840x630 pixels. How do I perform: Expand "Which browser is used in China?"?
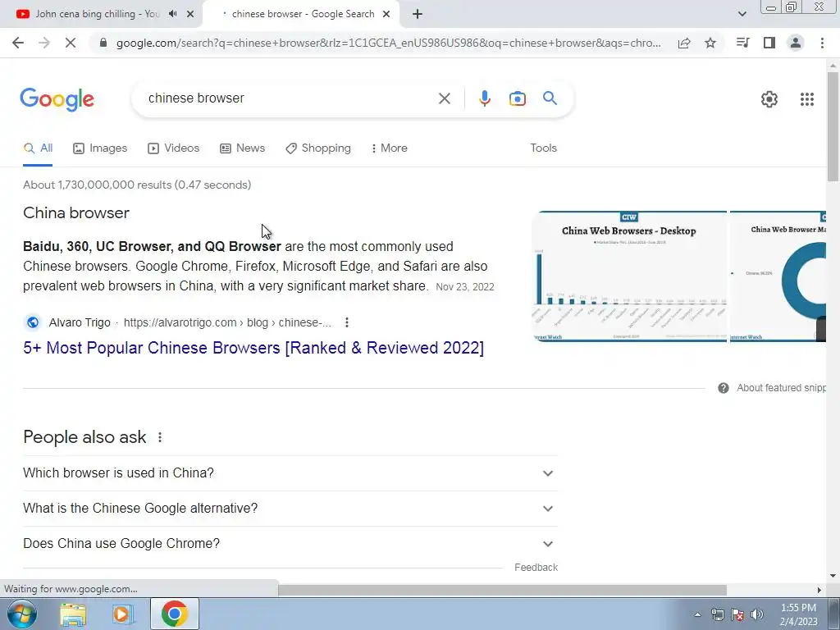[x=290, y=473]
